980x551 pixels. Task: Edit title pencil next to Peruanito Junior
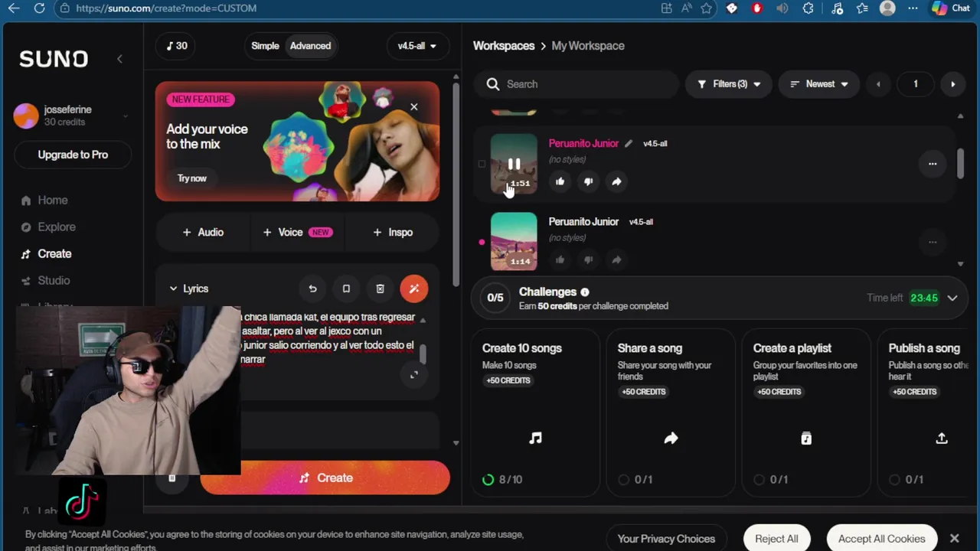(x=629, y=143)
